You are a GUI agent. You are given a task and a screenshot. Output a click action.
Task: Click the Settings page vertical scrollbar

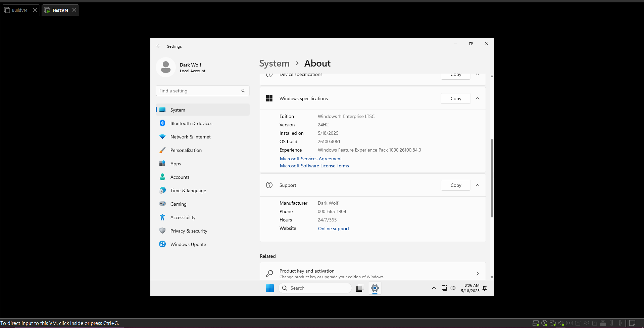pos(492,178)
